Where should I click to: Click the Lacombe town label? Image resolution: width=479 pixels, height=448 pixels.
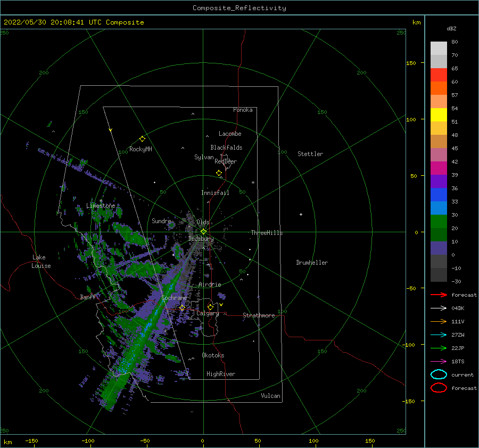click(x=230, y=134)
